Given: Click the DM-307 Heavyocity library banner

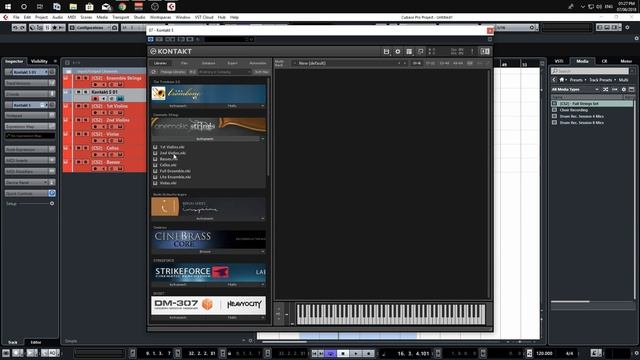Looking at the screenshot, I should pyautogui.click(x=209, y=305).
